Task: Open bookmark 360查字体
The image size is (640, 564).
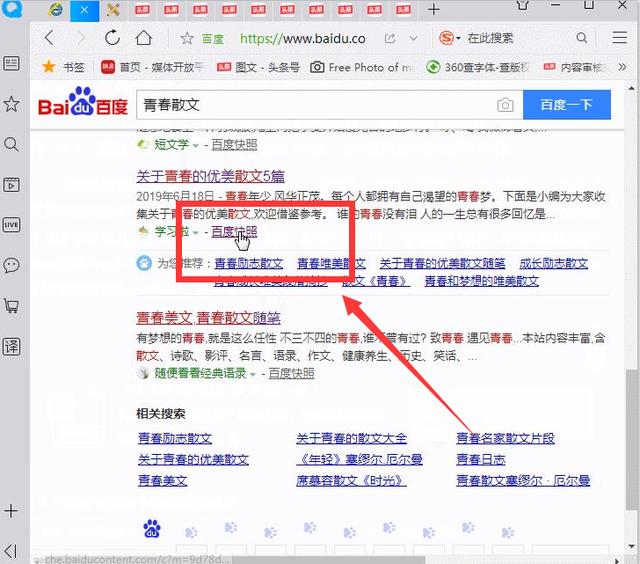Action: click(x=478, y=67)
